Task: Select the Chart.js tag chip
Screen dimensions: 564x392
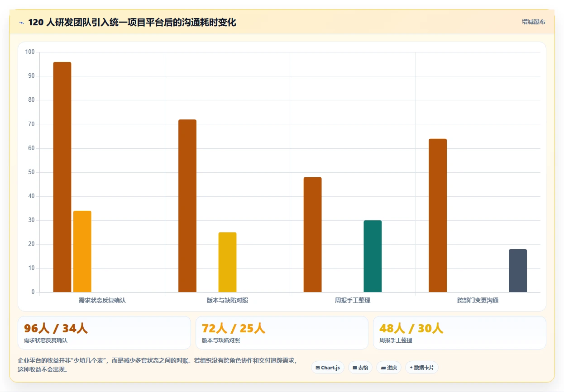Action: tap(328, 368)
